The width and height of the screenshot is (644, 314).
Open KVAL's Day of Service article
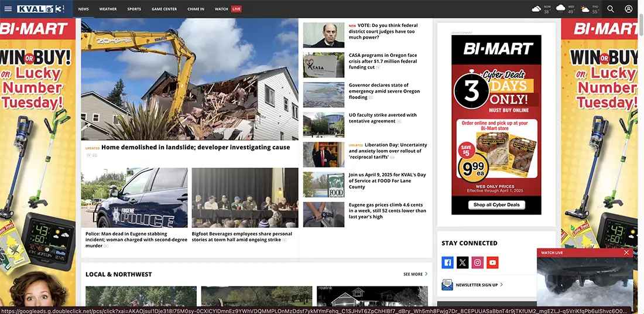(388, 181)
